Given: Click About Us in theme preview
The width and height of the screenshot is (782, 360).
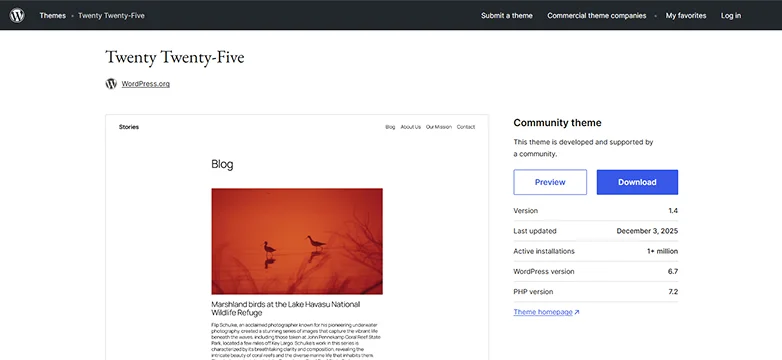Looking at the screenshot, I should click(x=410, y=127).
